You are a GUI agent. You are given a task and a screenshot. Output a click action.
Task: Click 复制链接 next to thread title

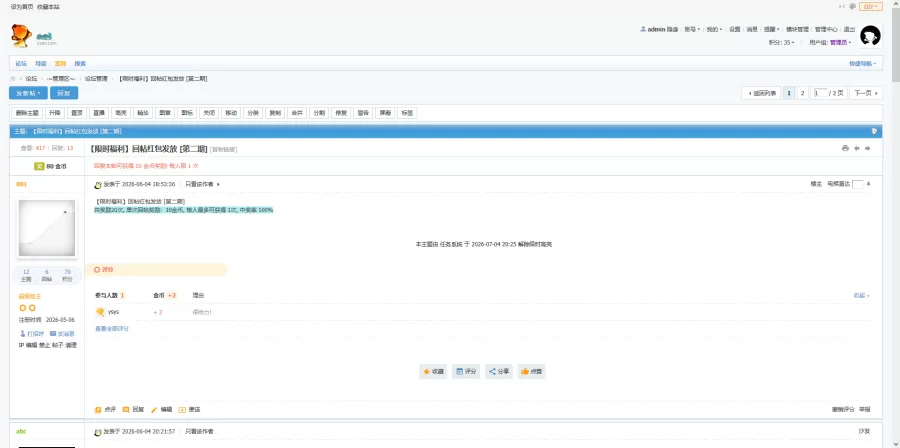pos(224,149)
